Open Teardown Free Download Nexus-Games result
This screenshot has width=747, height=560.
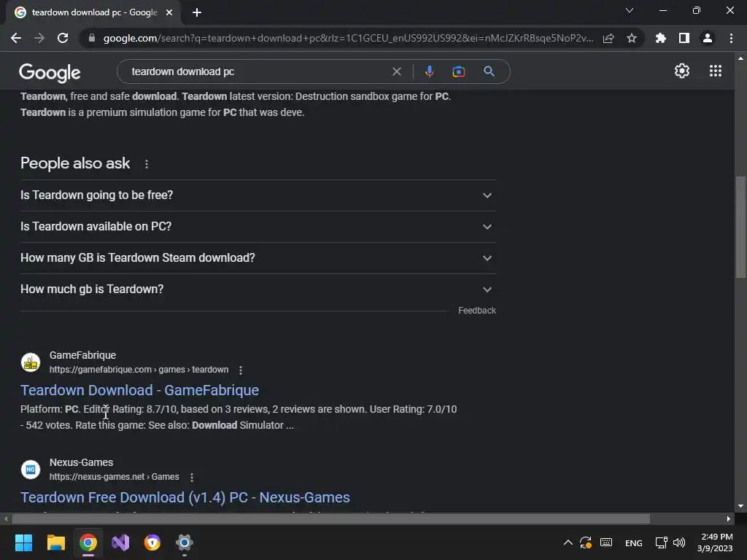click(185, 497)
